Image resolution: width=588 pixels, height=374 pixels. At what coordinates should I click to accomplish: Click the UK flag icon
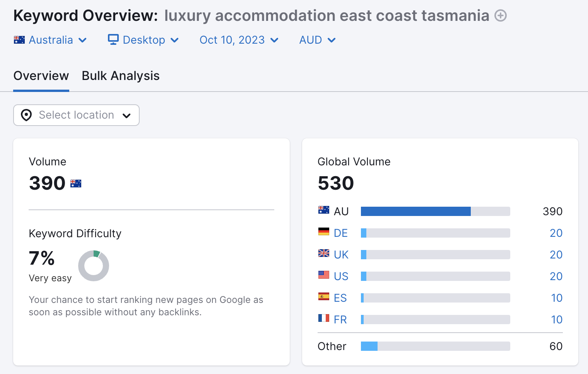pyautogui.click(x=323, y=253)
